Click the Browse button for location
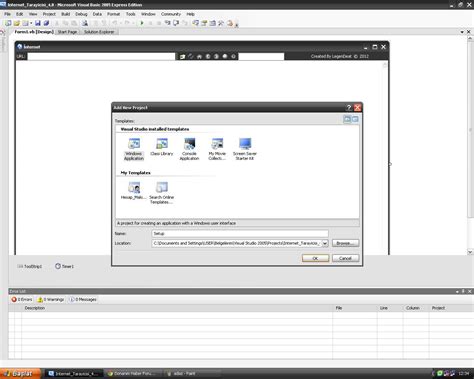The height and width of the screenshot is (379, 474). tap(345, 243)
